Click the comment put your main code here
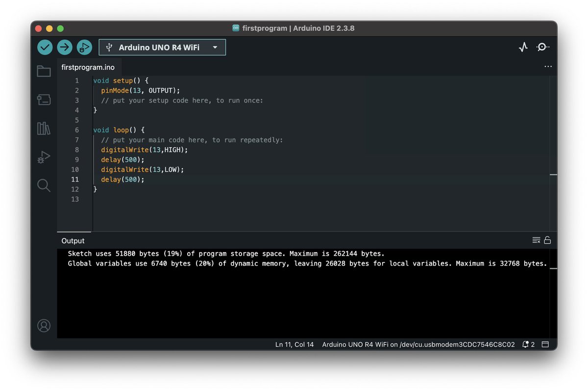The width and height of the screenshot is (588, 391). [192, 140]
